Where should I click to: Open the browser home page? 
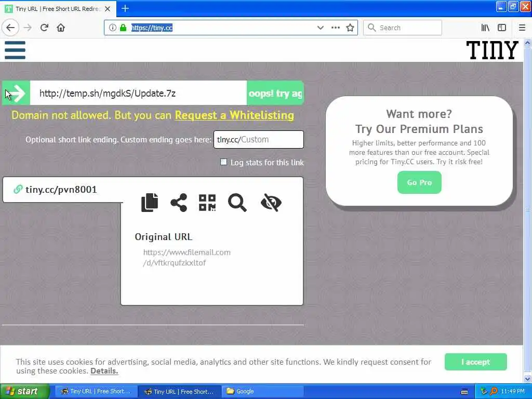(61, 28)
